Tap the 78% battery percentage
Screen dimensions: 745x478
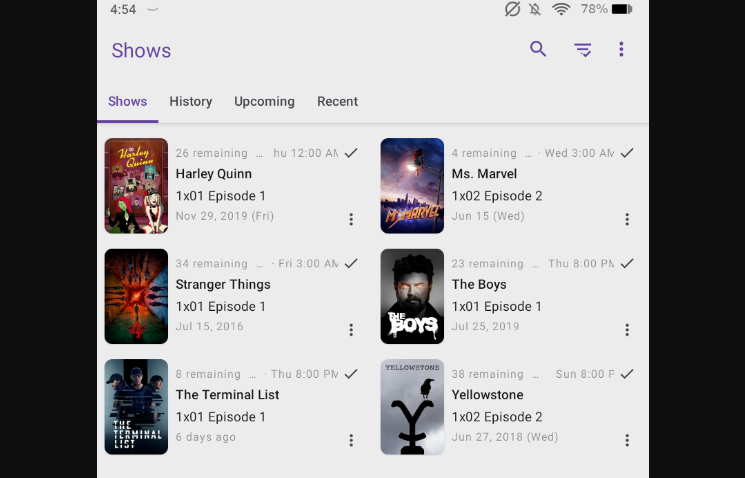(x=594, y=9)
